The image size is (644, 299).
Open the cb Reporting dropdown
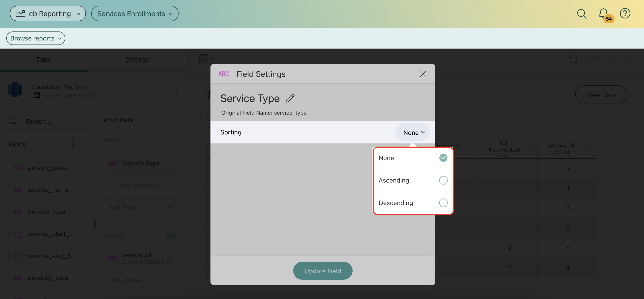click(48, 13)
